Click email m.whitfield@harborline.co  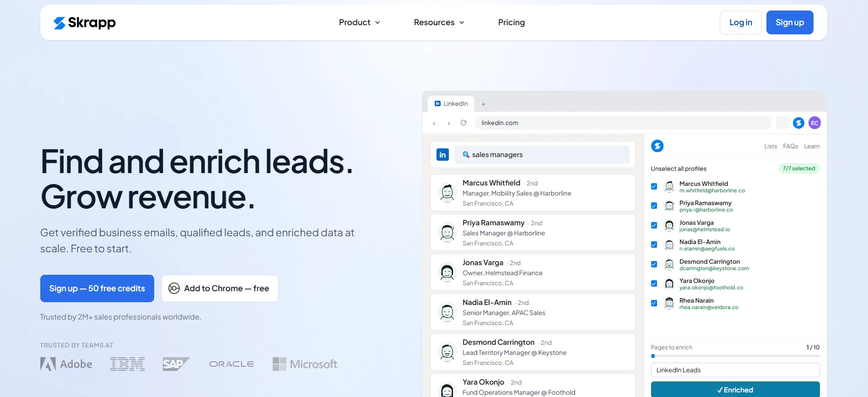[712, 190]
